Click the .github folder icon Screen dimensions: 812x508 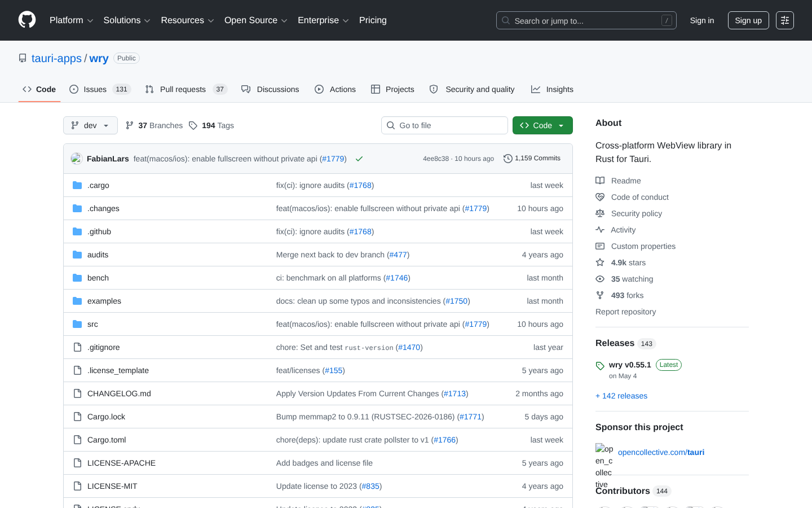77,231
